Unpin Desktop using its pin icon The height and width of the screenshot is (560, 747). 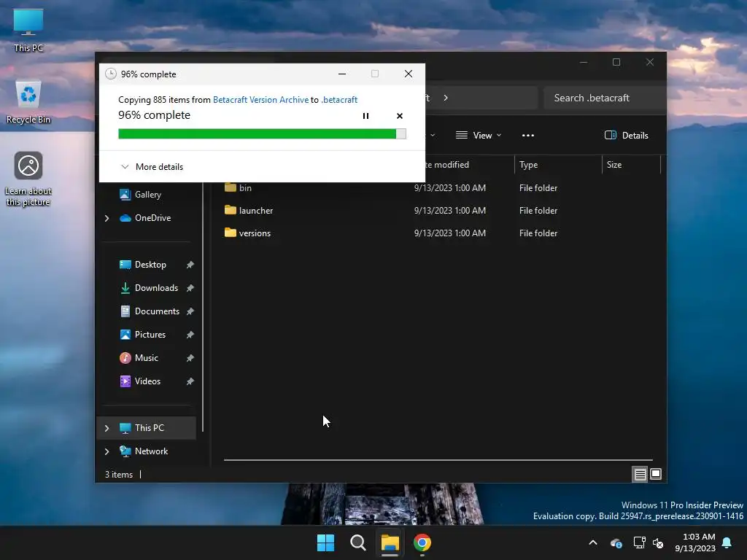coord(190,265)
